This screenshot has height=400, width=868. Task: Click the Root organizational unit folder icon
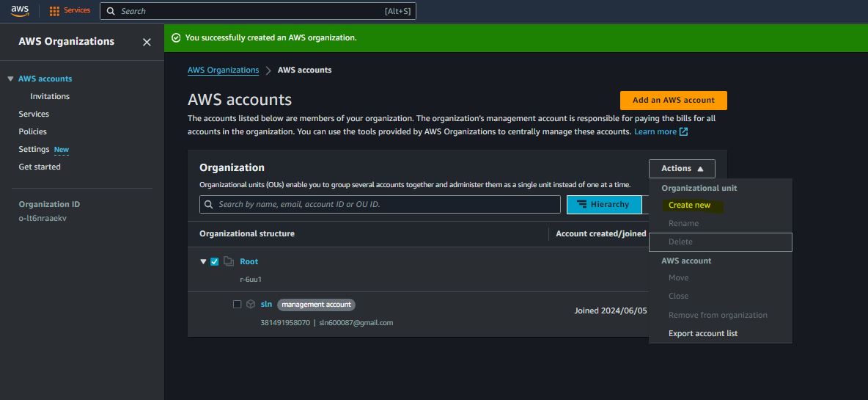229,261
